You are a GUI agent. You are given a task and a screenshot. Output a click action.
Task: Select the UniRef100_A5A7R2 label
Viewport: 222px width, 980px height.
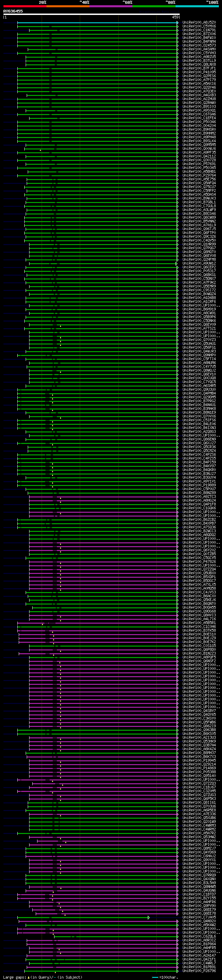pyautogui.click(x=199, y=833)
